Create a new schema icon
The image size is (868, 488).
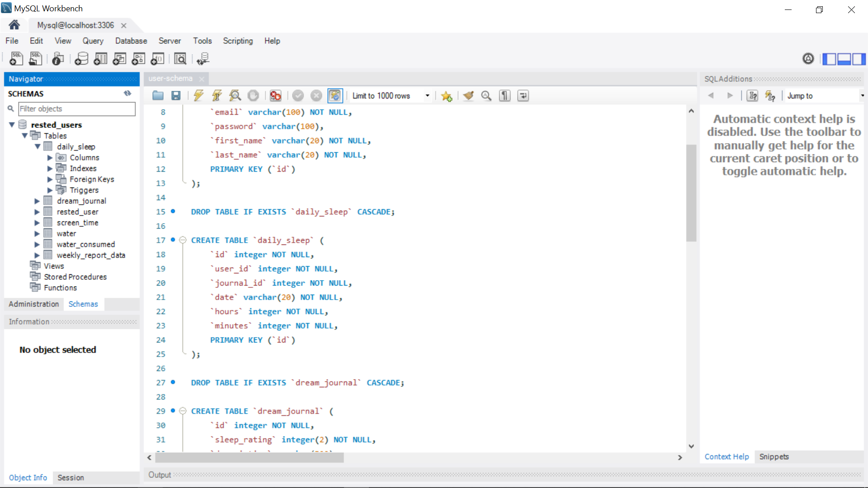tap(81, 59)
